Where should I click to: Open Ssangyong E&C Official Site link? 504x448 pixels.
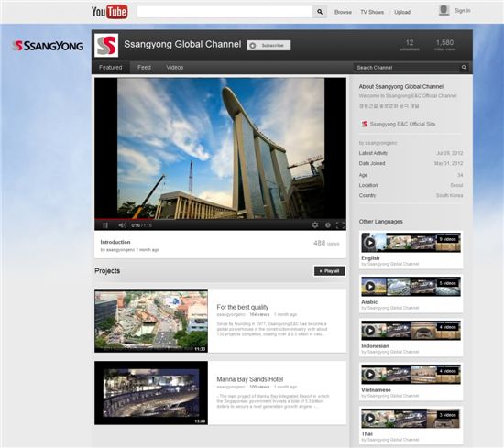[x=402, y=124]
